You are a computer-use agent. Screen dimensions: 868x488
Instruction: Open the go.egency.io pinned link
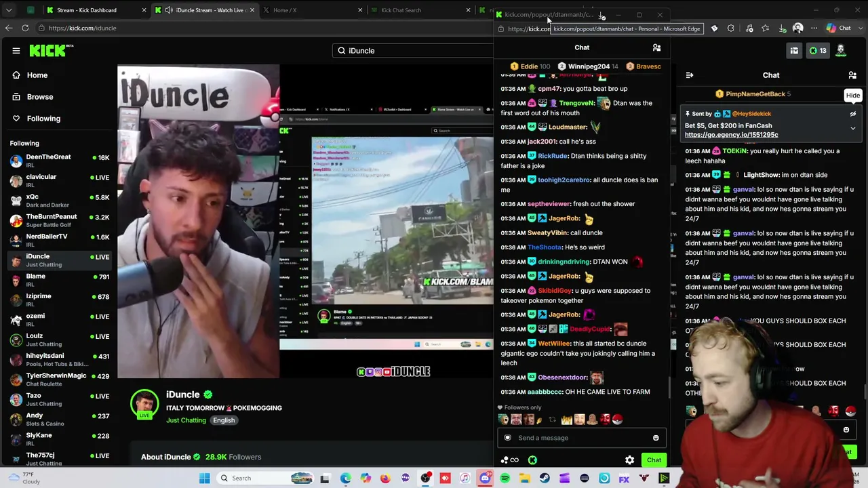pyautogui.click(x=731, y=135)
